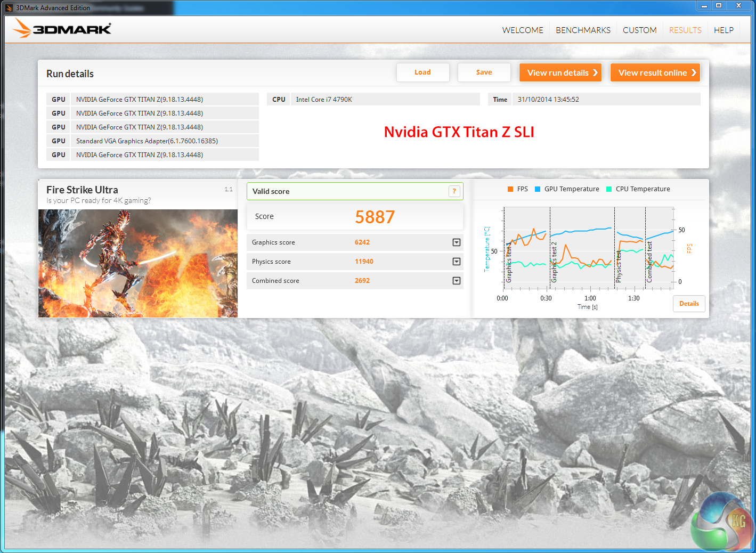Switch to the Custom tab

[640, 30]
